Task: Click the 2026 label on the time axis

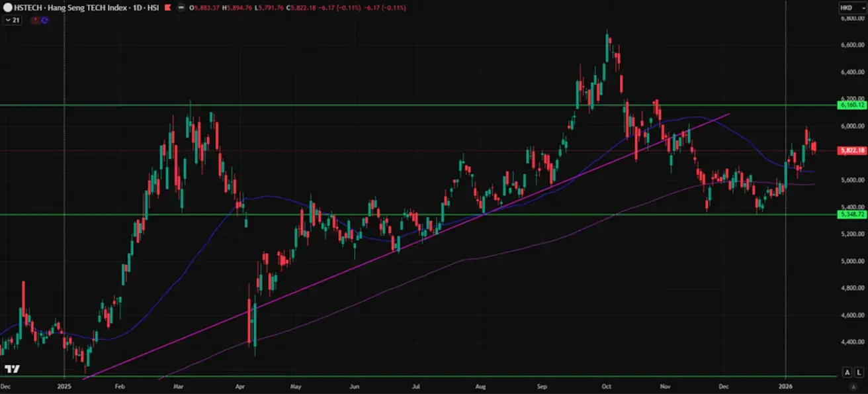Action: (x=785, y=385)
